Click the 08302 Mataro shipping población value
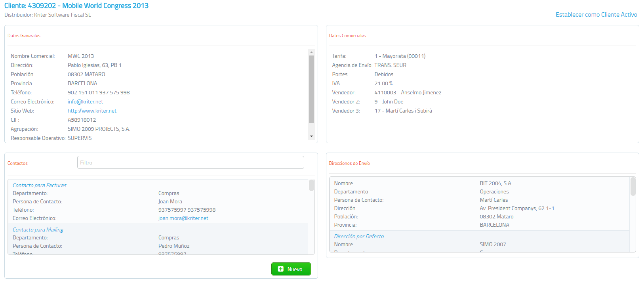Viewport: 644px width, 285px height. pos(497,217)
